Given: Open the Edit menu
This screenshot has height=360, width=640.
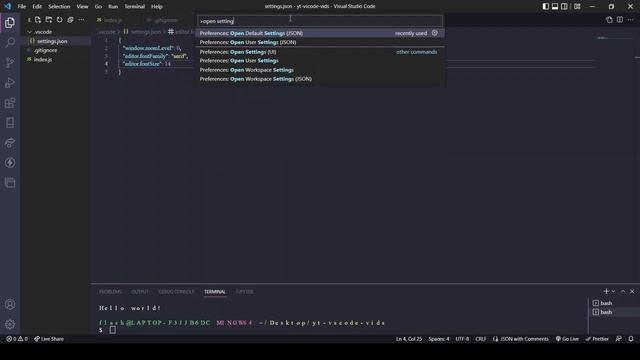Looking at the screenshot, I should coord(37,7).
